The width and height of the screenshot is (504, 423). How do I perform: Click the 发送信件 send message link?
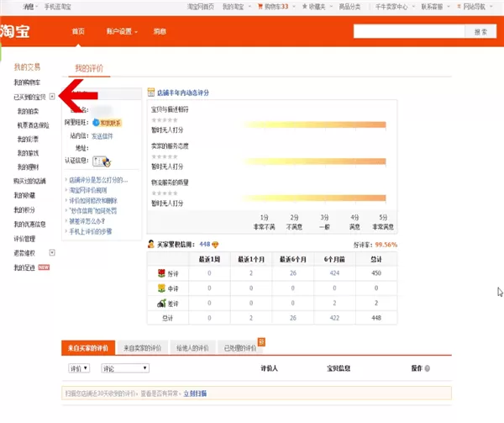point(102,136)
